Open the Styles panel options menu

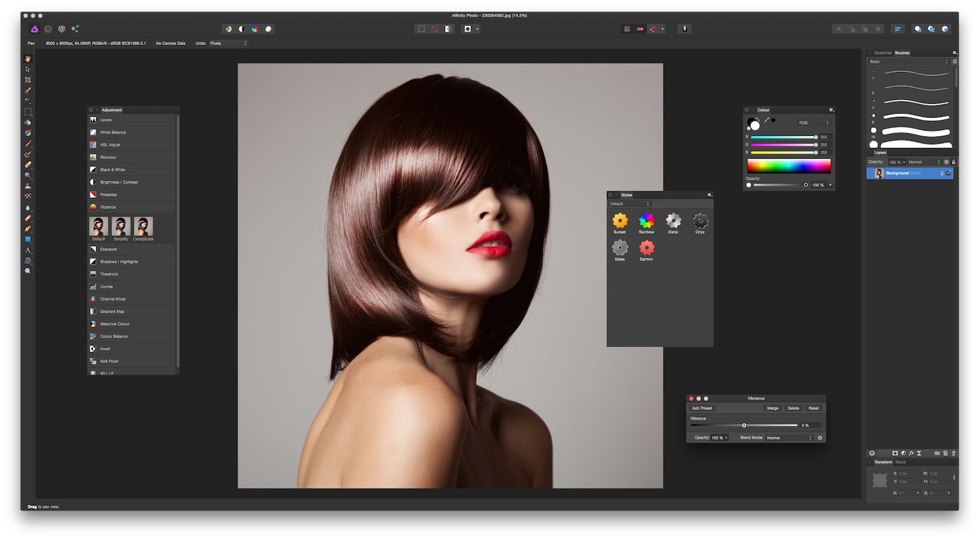(710, 195)
